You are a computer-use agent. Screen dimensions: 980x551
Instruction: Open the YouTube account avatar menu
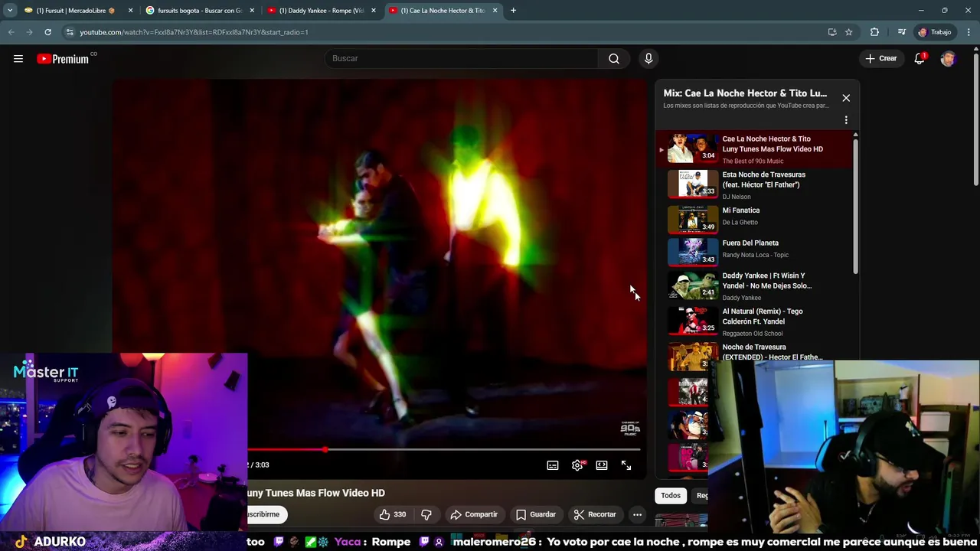click(948, 59)
